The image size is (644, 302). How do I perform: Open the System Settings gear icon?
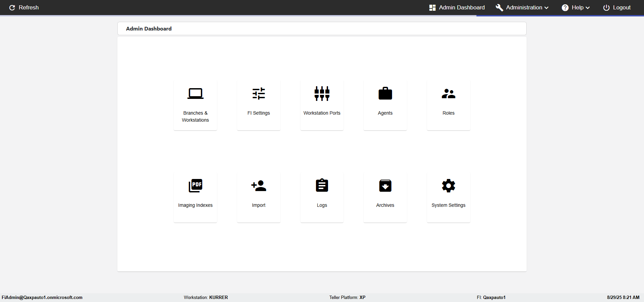click(448, 186)
